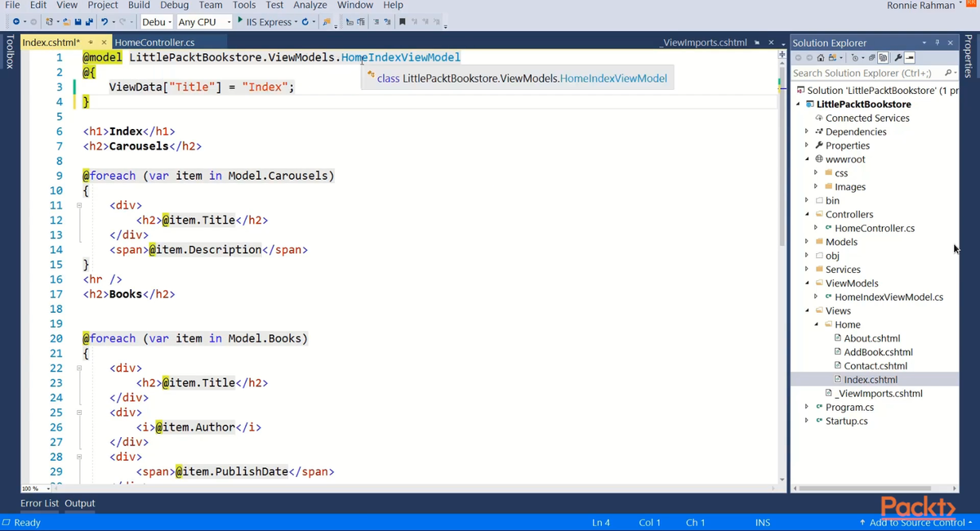Collapse the div block at line 25
Image resolution: width=980 pixels, height=531 pixels.
(79, 413)
